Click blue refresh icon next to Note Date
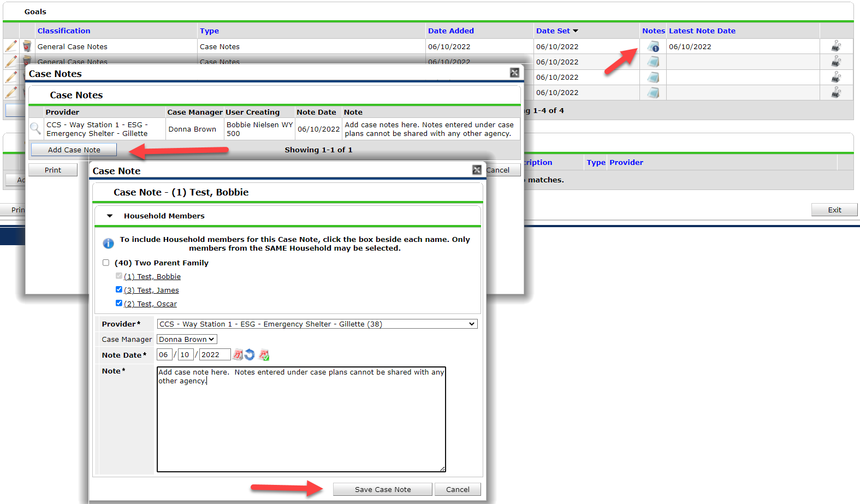 point(250,355)
